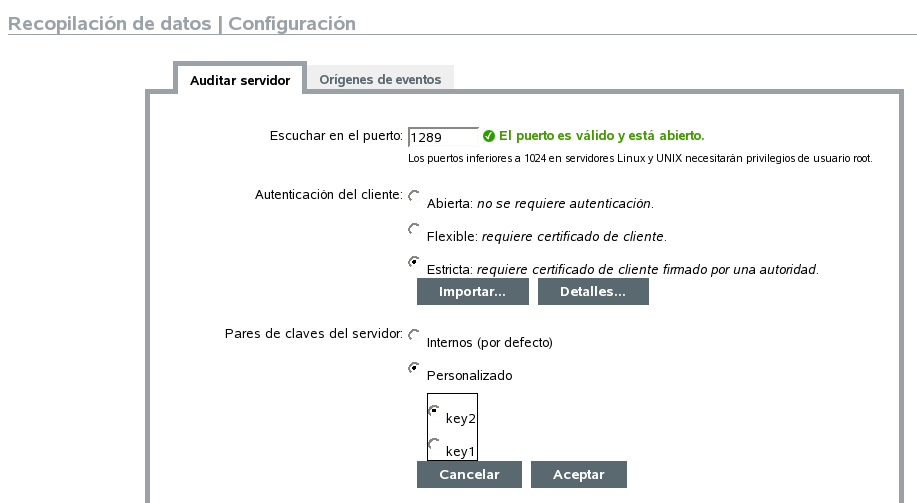
Task: Select Abierta client authentication option
Action: point(414,196)
